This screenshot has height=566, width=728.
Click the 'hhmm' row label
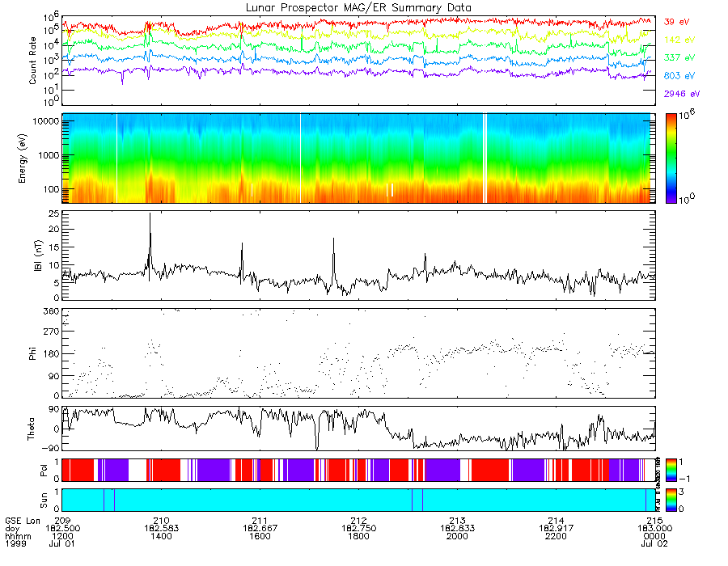click(x=18, y=536)
